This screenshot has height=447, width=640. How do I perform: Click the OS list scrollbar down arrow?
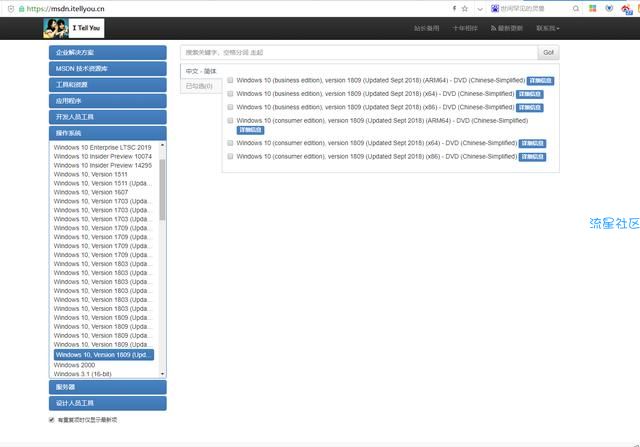pyautogui.click(x=162, y=374)
